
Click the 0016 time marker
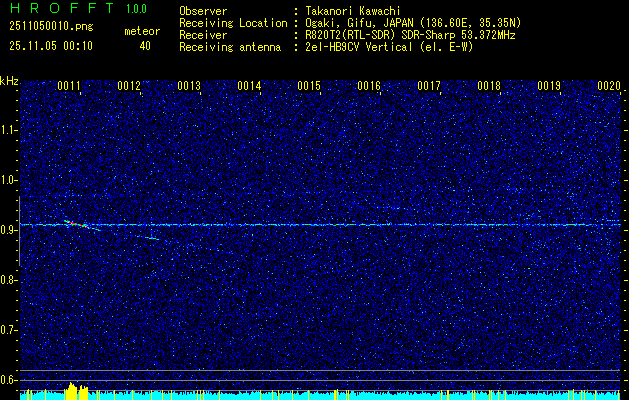click(x=369, y=86)
